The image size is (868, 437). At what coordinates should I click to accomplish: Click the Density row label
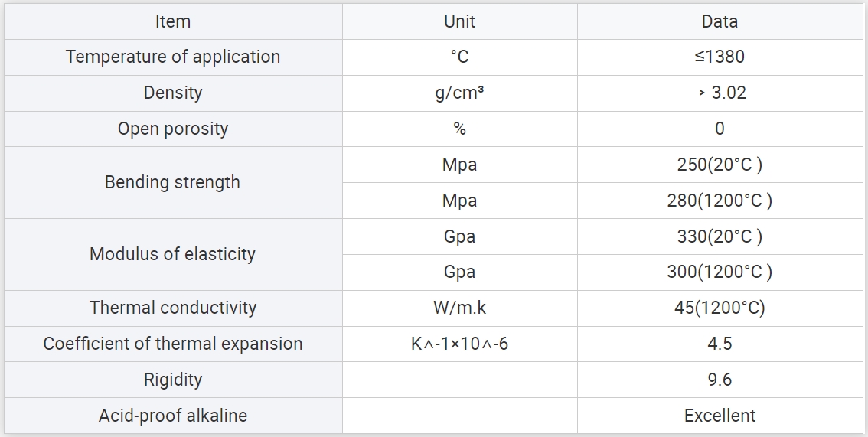[x=173, y=93]
